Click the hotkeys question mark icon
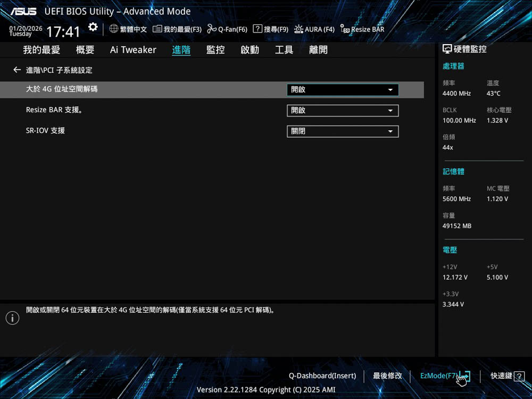The image size is (532, 399). click(519, 376)
